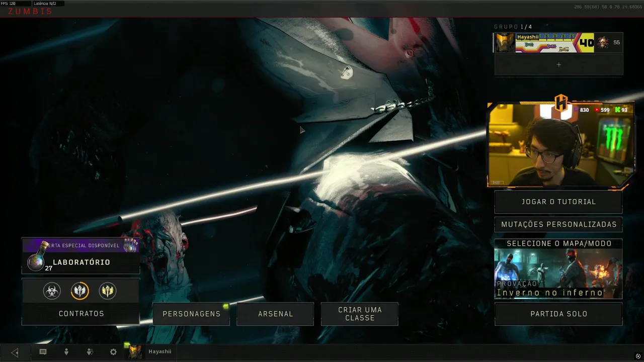Click the red YouTube counter icon
This screenshot has height=362, width=644.
click(597, 110)
